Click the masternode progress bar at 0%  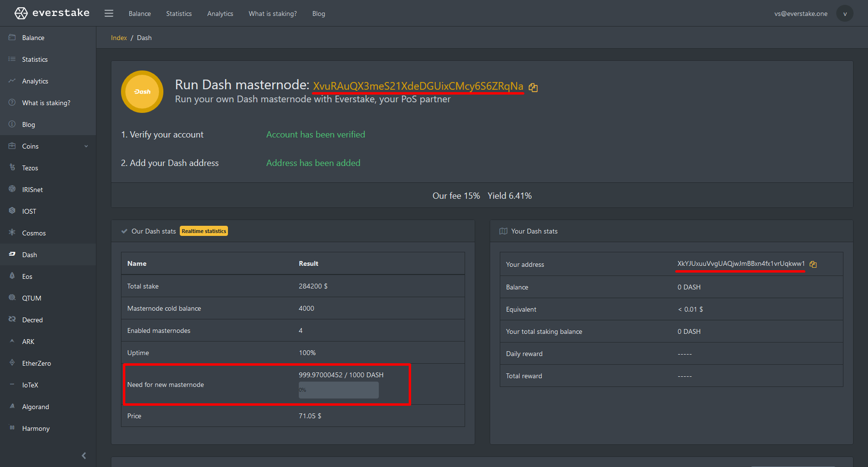coord(339,390)
